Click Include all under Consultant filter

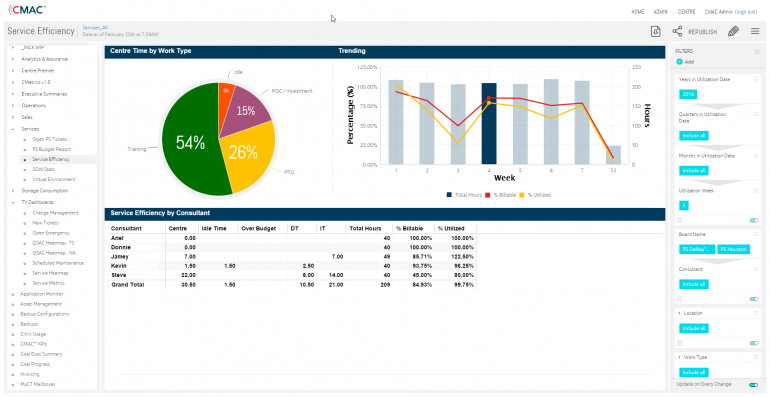(x=694, y=284)
